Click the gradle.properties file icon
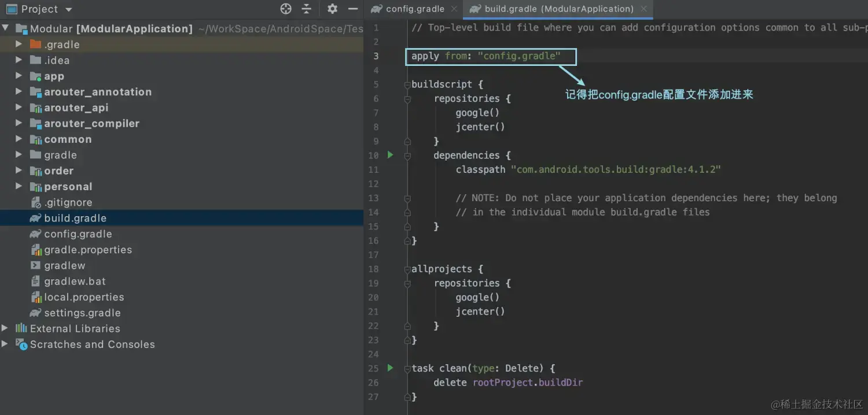This screenshot has width=868, height=415. [35, 250]
